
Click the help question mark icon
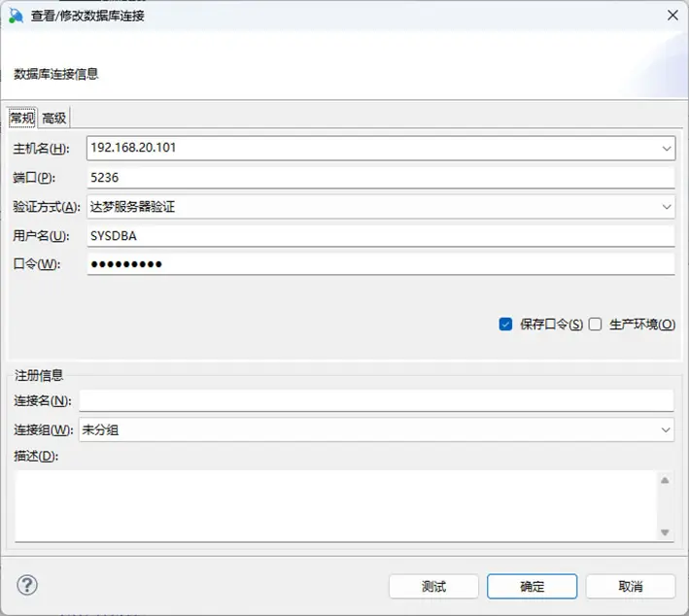tap(27, 585)
